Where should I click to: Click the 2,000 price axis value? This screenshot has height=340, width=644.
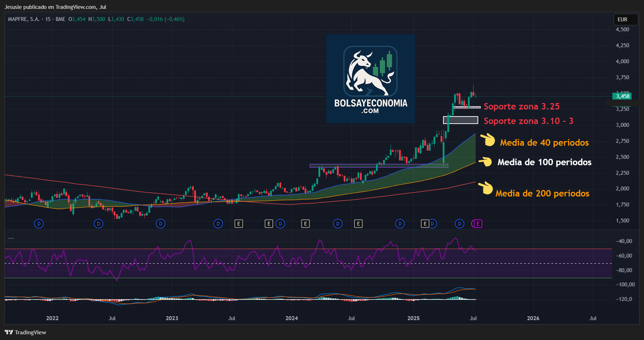point(622,189)
